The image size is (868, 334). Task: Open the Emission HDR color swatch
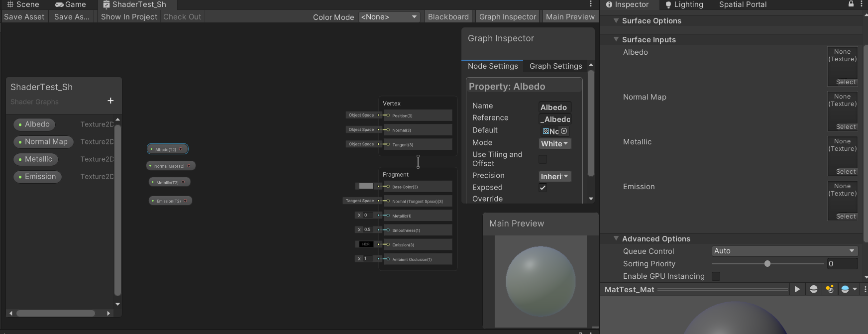click(x=366, y=244)
